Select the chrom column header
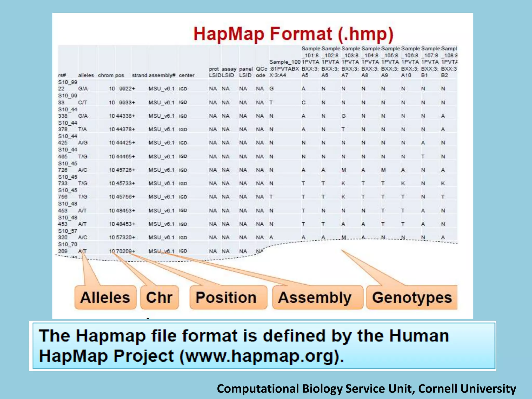 (x=105, y=75)
